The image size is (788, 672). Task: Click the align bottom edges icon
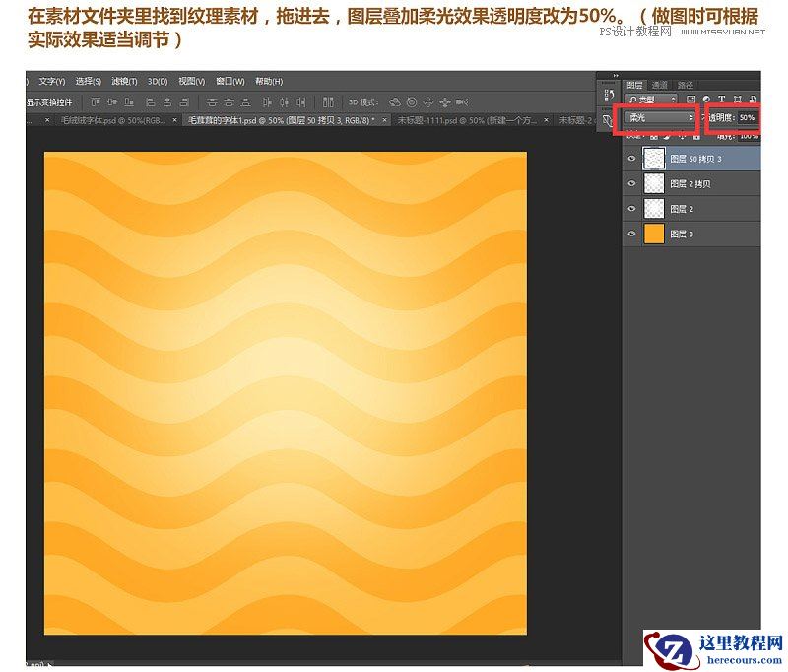[x=129, y=102]
